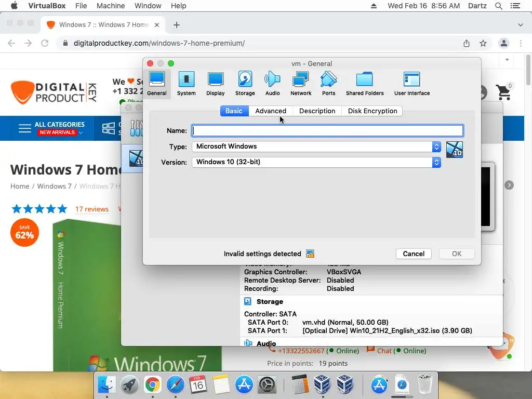Image resolution: width=532 pixels, height=399 pixels.
Task: Click the OK button
Action: (456, 254)
